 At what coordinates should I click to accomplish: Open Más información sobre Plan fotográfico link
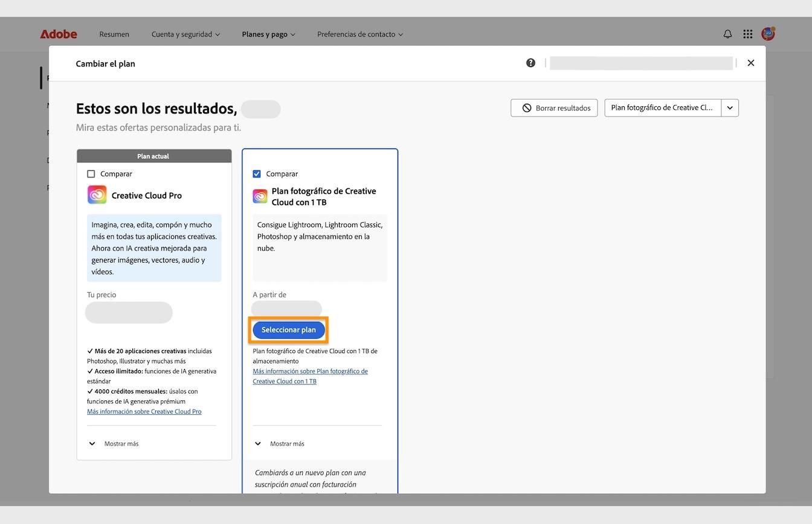[x=310, y=376]
